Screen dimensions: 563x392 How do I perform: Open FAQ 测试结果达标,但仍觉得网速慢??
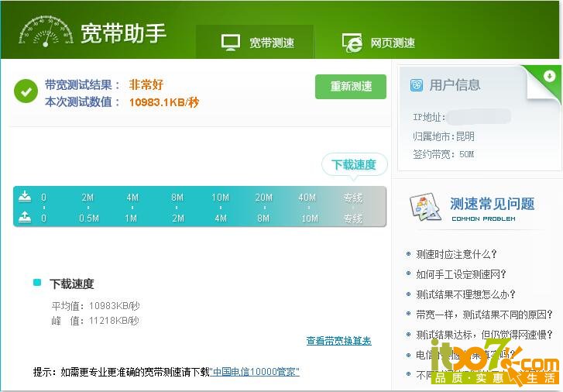click(x=484, y=335)
